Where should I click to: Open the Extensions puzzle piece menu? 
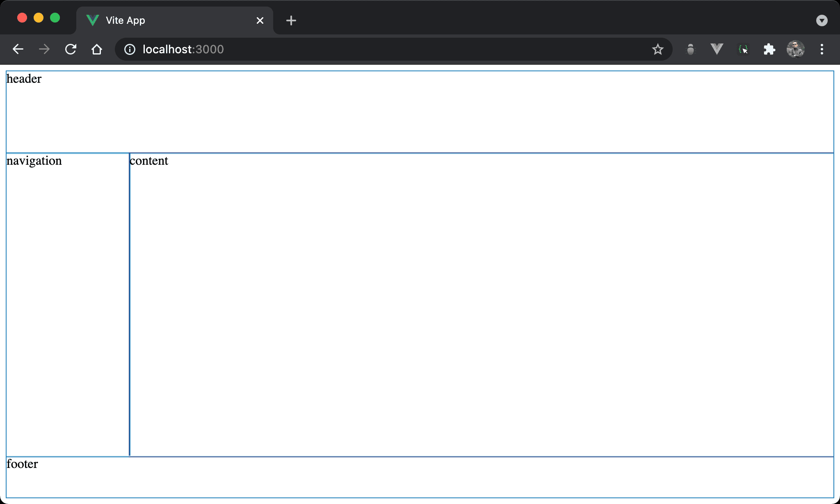pos(769,49)
